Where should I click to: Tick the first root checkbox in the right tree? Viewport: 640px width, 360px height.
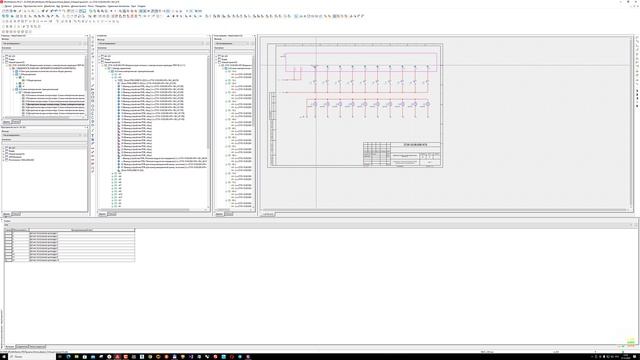click(220, 56)
